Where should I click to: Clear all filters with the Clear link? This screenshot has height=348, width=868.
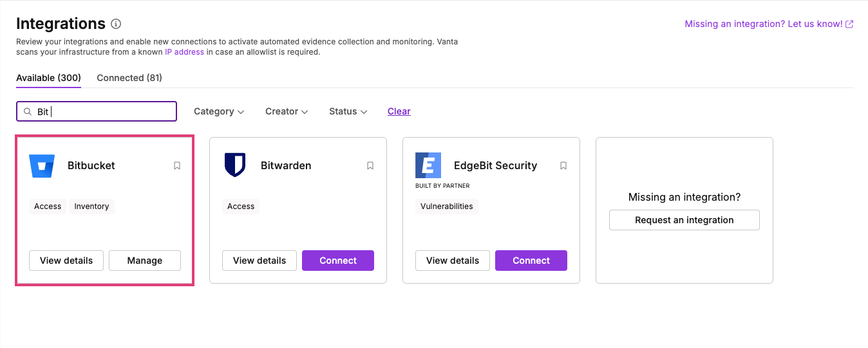point(399,111)
